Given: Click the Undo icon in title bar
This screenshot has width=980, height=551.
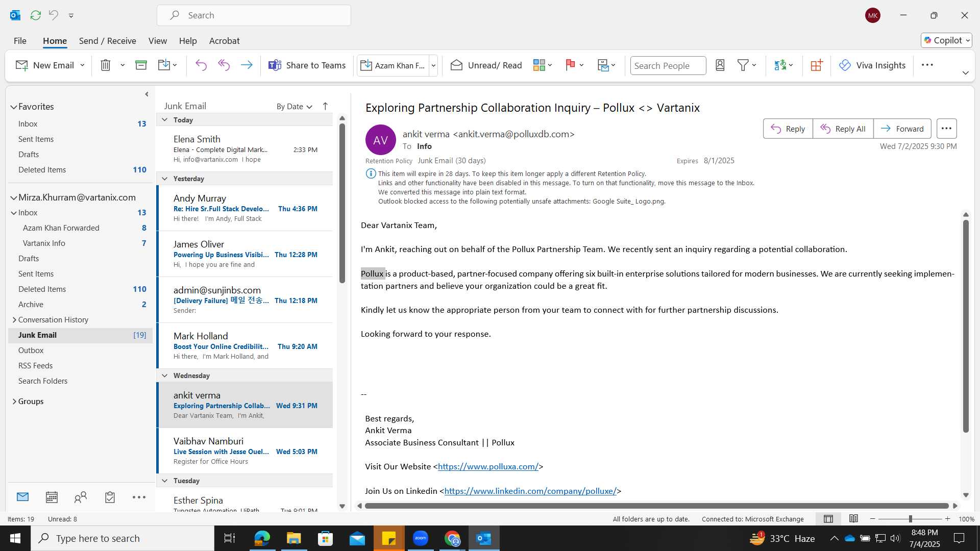Looking at the screenshot, I should (54, 15).
